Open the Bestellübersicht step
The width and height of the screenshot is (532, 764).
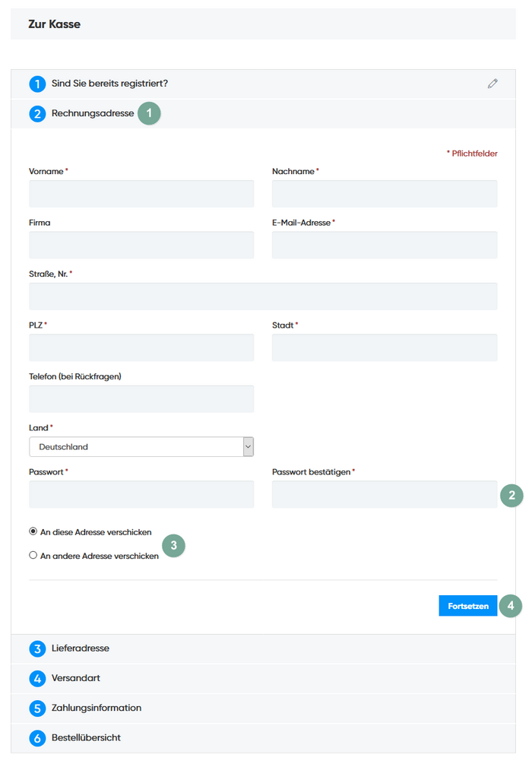(86, 737)
